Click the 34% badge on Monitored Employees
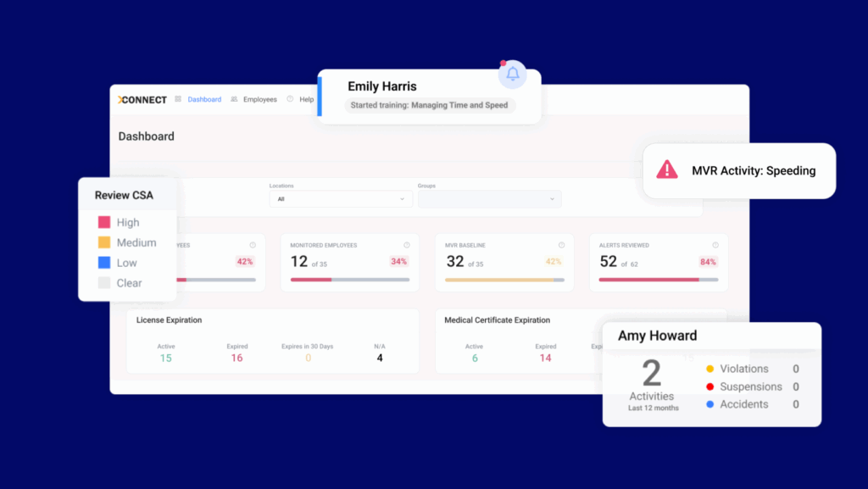The height and width of the screenshot is (489, 868). (x=399, y=262)
